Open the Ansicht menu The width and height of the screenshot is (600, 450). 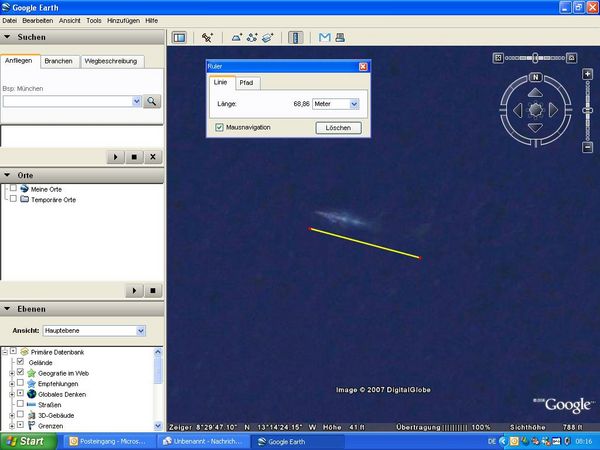pos(70,21)
